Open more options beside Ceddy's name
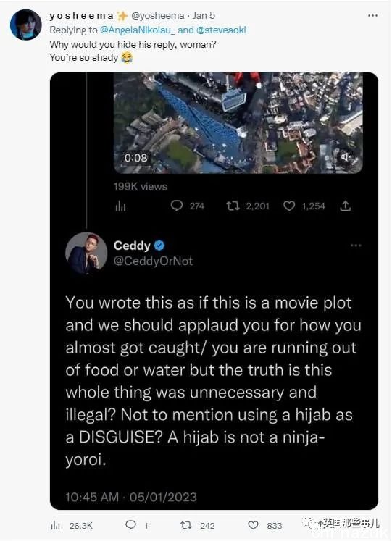The image size is (392, 541). [356, 246]
